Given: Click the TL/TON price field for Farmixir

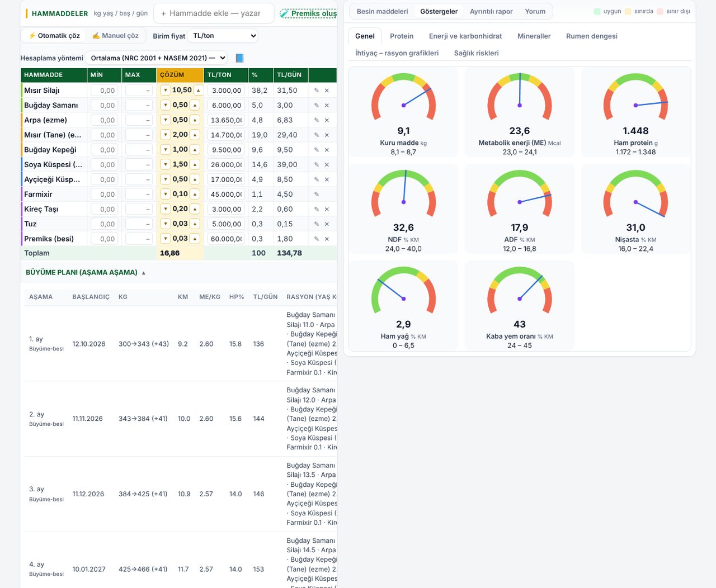Looking at the screenshot, I should pos(225,195).
